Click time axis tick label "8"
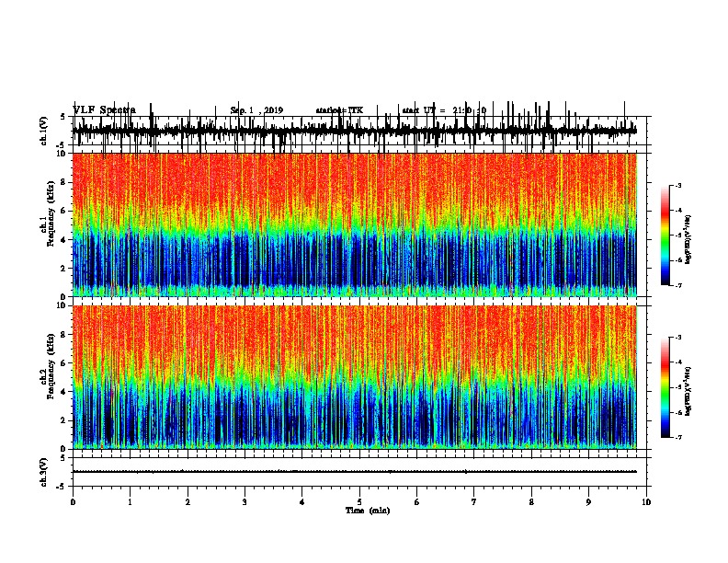Screen dimensions: 728x563 click(531, 502)
